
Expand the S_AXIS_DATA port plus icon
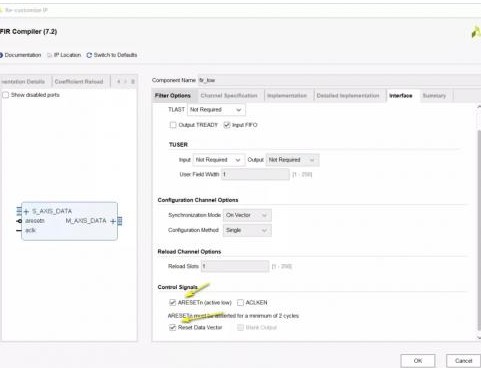tap(26, 211)
